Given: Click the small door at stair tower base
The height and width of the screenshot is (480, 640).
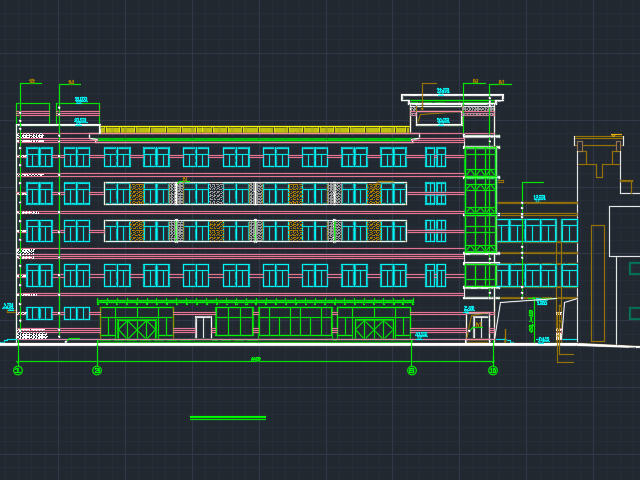Looking at the screenshot, I should tap(479, 328).
